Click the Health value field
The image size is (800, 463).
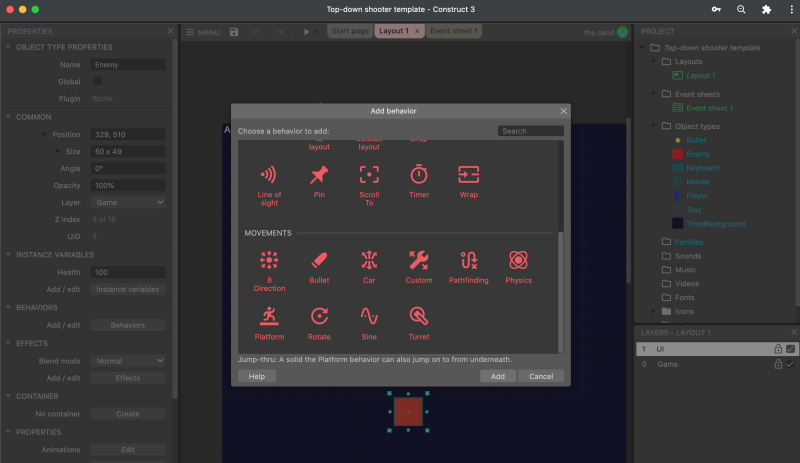click(x=128, y=273)
